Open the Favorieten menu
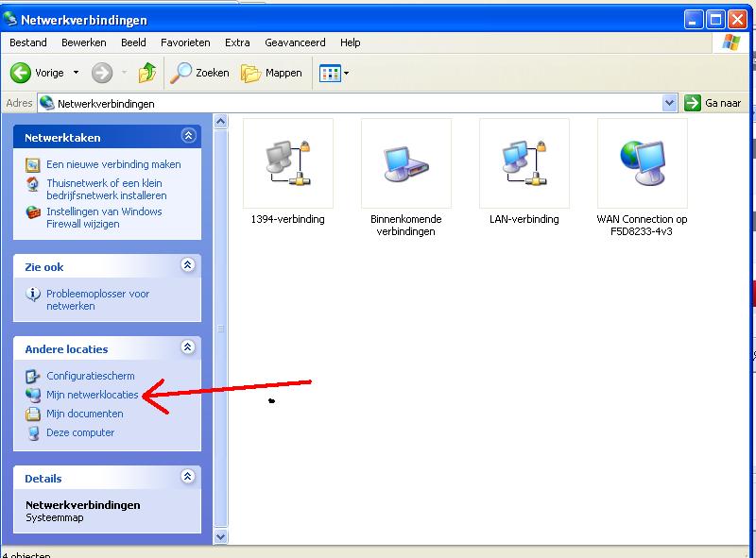The image size is (756, 558). [x=185, y=42]
